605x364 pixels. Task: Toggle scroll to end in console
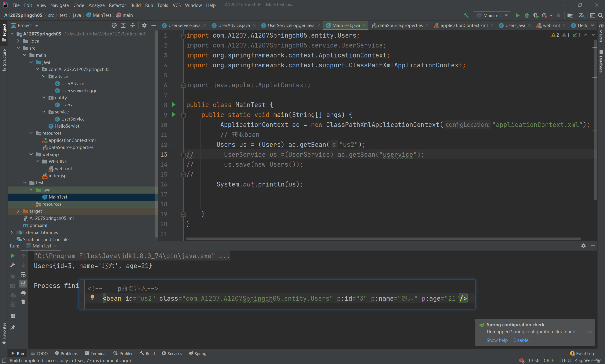[23, 284]
